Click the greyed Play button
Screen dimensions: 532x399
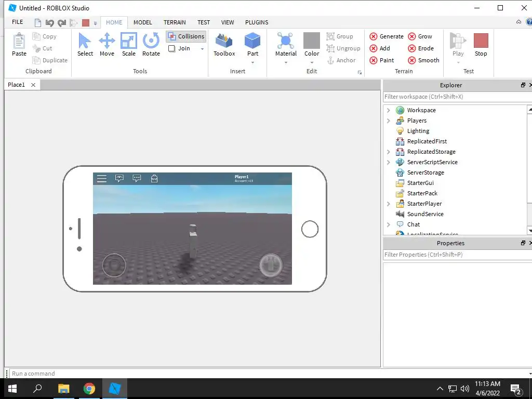click(x=458, y=44)
